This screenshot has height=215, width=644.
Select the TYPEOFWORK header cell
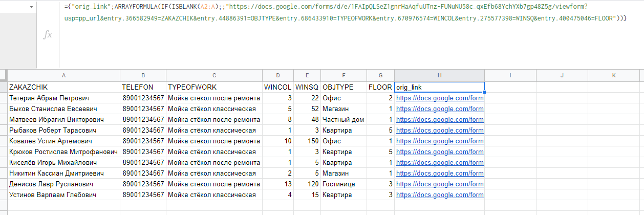214,87
